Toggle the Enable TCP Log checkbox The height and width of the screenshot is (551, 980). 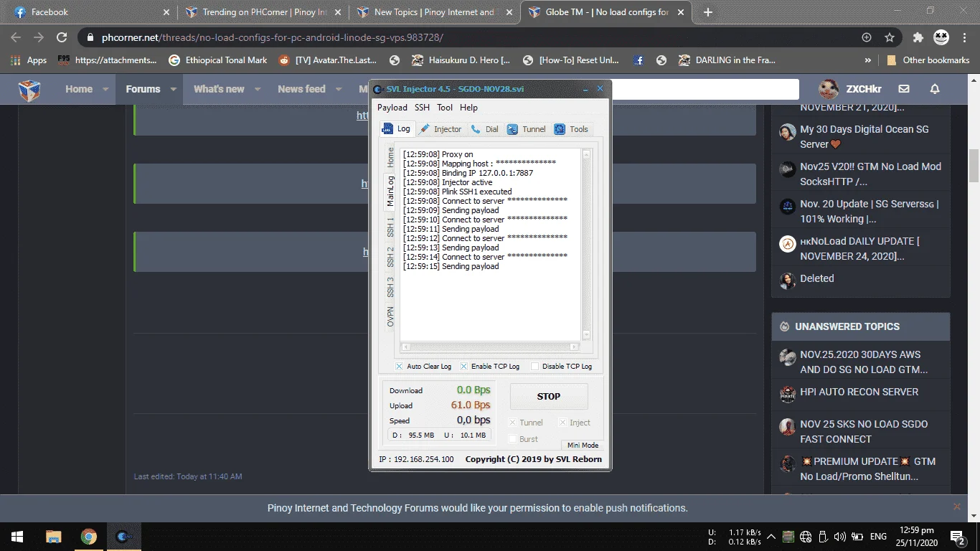464,367
